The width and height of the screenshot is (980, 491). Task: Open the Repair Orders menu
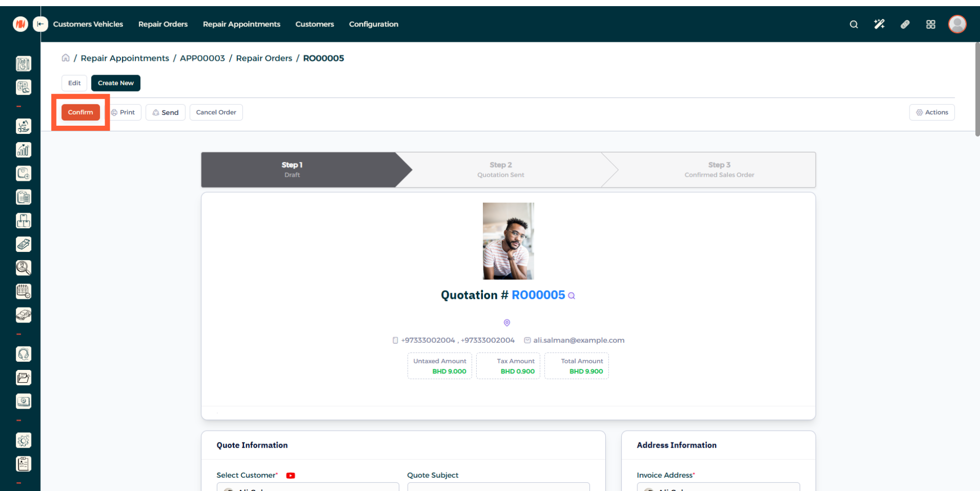click(163, 24)
